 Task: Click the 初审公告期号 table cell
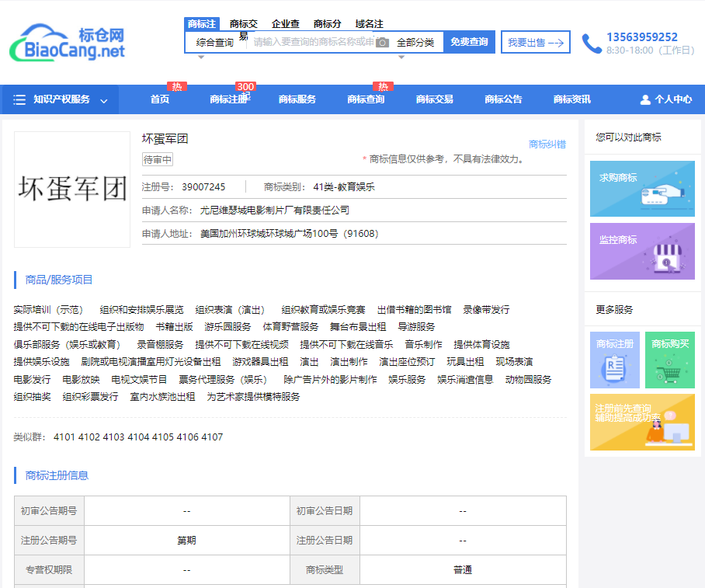pos(49,511)
